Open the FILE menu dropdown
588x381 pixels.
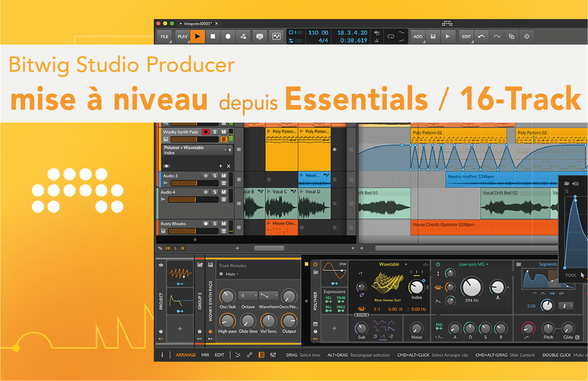pos(165,36)
